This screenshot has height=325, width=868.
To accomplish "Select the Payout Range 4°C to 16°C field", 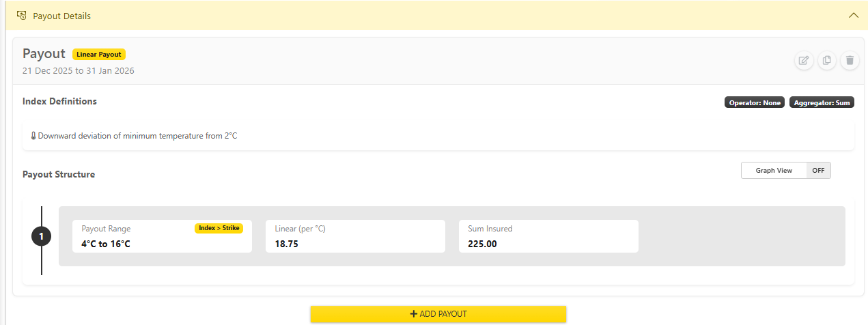I will coord(162,236).
